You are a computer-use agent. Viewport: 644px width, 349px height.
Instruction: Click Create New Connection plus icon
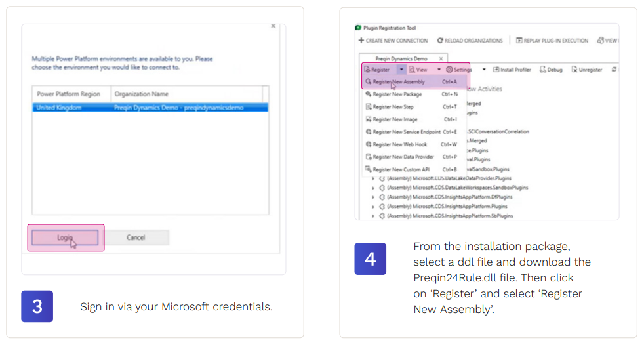click(361, 40)
